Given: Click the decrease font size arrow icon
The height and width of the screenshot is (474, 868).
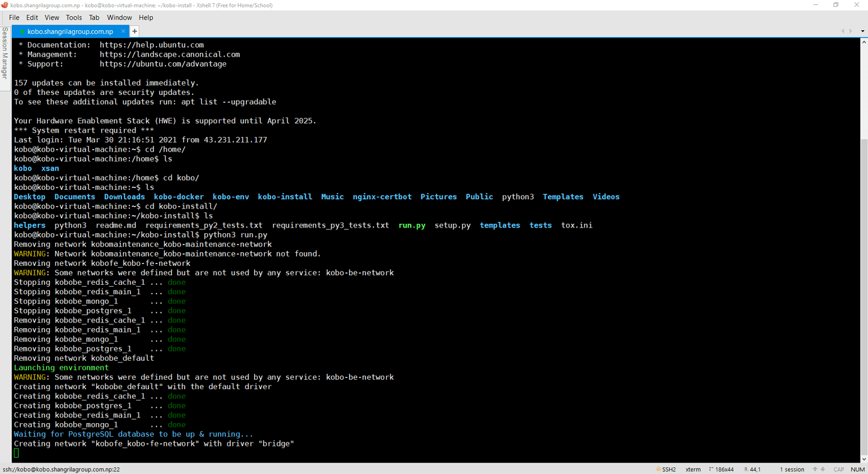Looking at the screenshot, I should 823,468.
